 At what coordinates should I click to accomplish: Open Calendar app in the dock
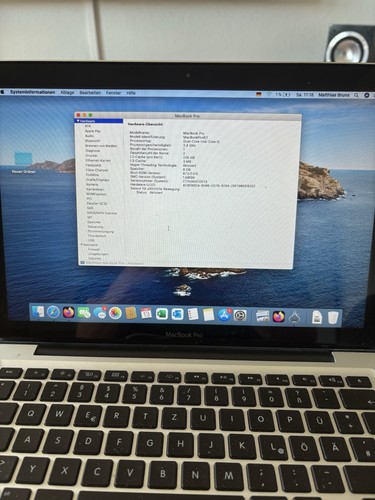click(x=146, y=314)
